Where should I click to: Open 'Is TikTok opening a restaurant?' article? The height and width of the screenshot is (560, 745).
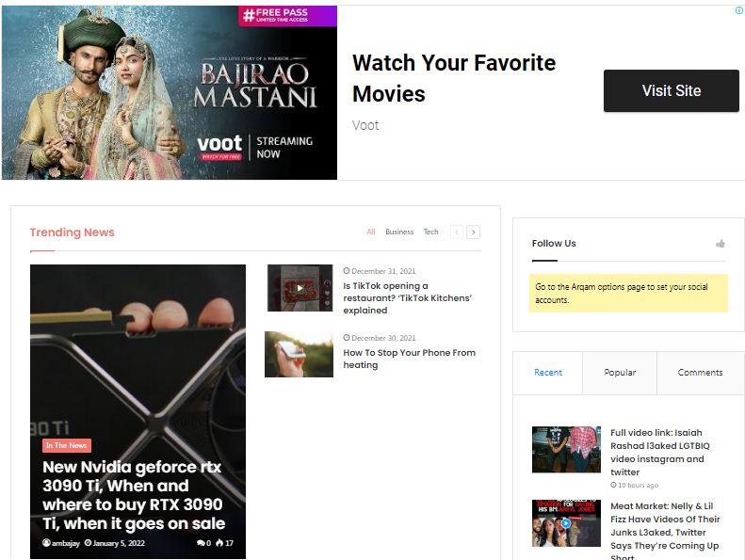pos(407,297)
